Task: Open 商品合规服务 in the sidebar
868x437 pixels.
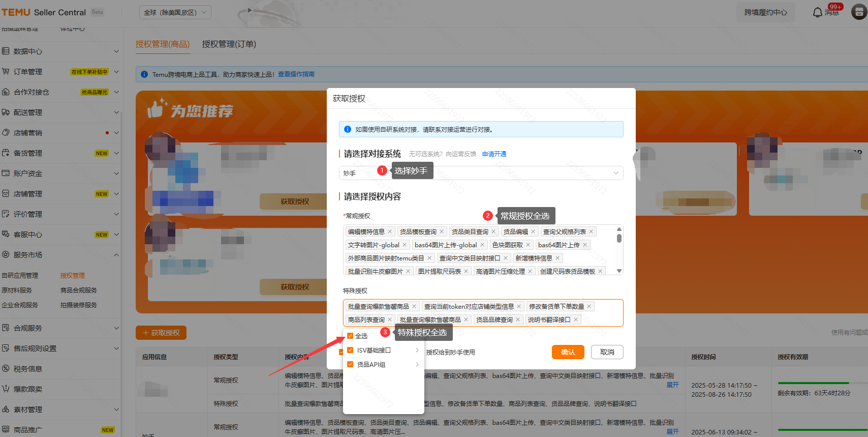Action: [79, 290]
